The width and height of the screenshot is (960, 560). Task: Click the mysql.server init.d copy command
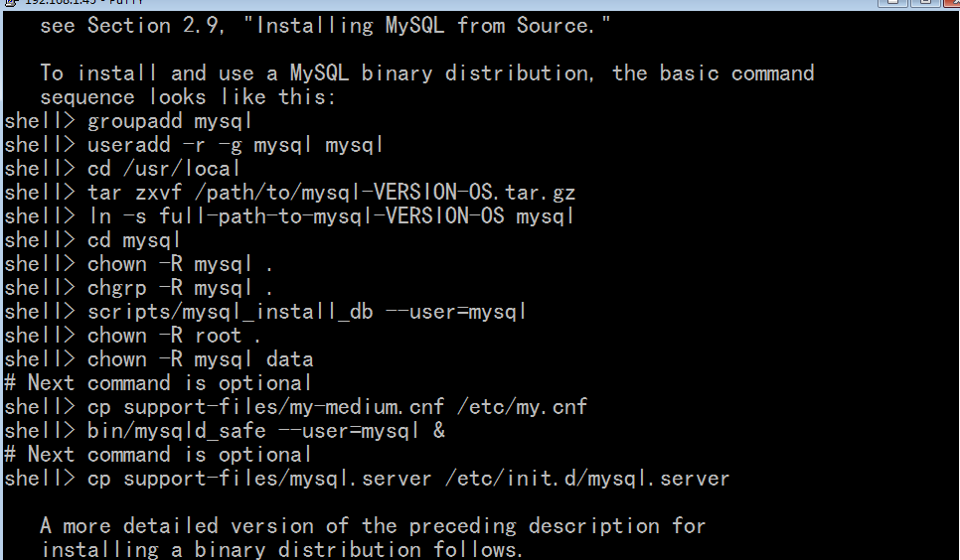(x=367, y=480)
